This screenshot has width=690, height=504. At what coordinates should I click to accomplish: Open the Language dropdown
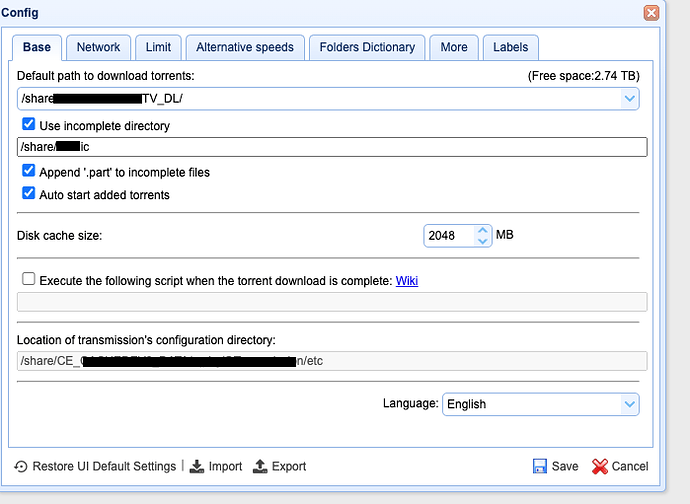click(x=629, y=404)
